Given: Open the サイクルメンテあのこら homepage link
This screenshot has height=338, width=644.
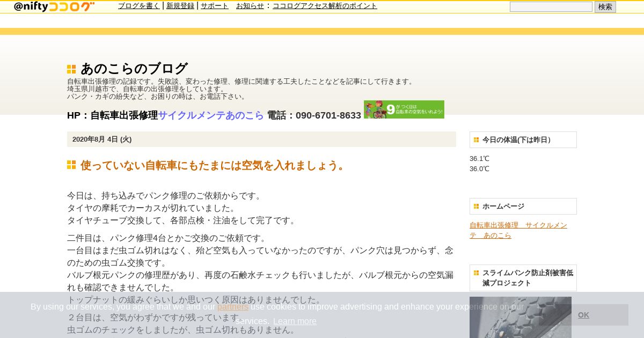Looking at the screenshot, I should pyautogui.click(x=211, y=115).
